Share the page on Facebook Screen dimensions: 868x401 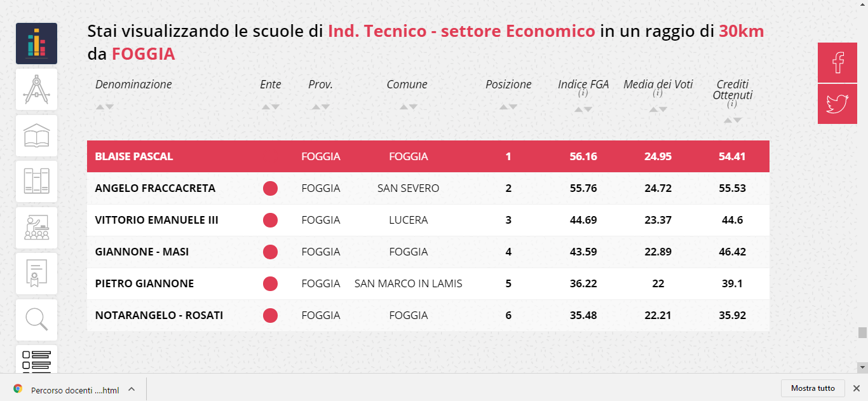click(837, 63)
